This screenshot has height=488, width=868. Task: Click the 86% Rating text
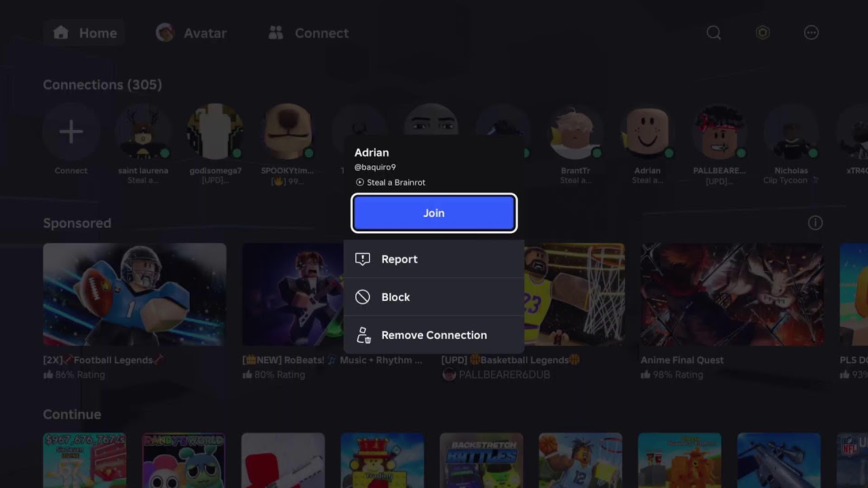80,375
